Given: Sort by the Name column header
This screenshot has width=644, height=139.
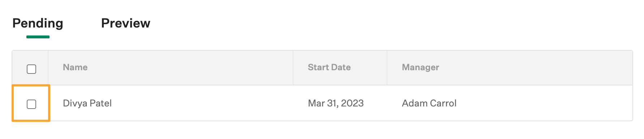Looking at the screenshot, I should tap(75, 67).
